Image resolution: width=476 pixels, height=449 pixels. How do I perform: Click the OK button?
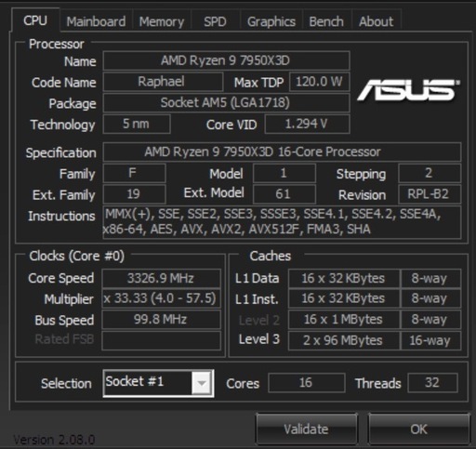[x=418, y=429]
